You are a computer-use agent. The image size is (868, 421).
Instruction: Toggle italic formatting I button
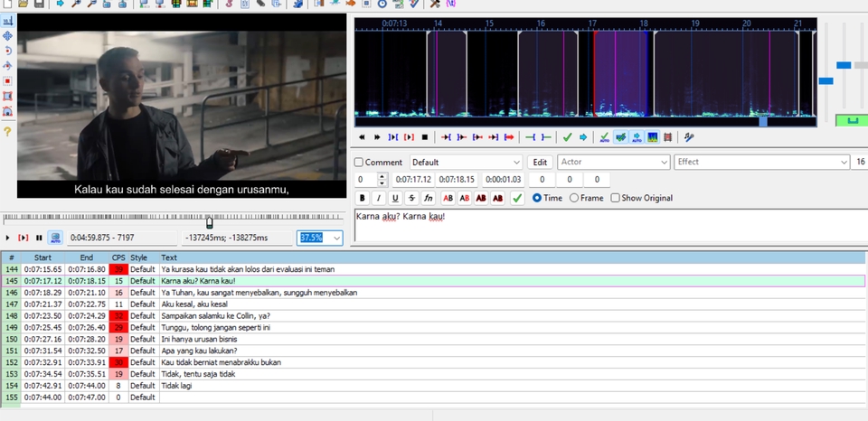click(x=379, y=198)
